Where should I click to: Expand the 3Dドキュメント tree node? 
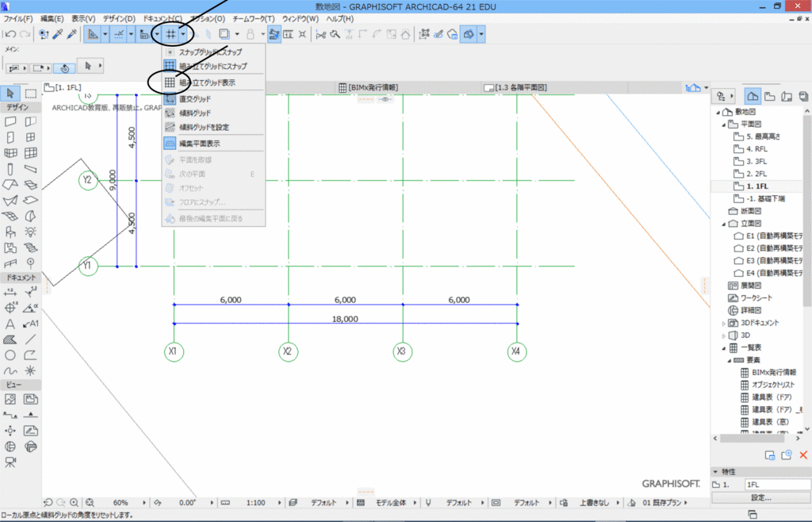click(724, 323)
